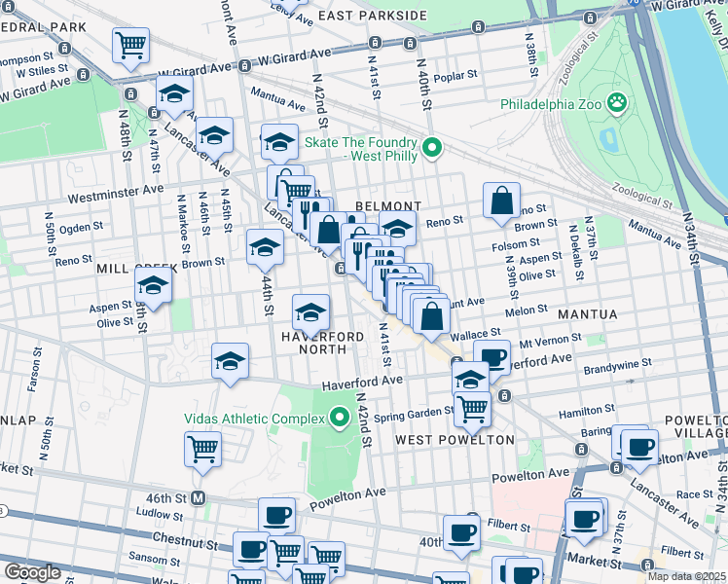Select the transit stop icon at N 40th St and Girard

410,44
